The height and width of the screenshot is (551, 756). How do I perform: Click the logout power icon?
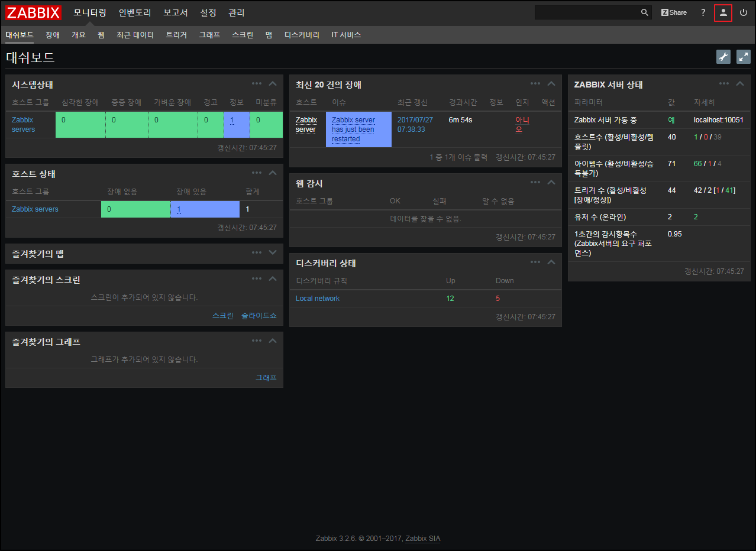744,12
